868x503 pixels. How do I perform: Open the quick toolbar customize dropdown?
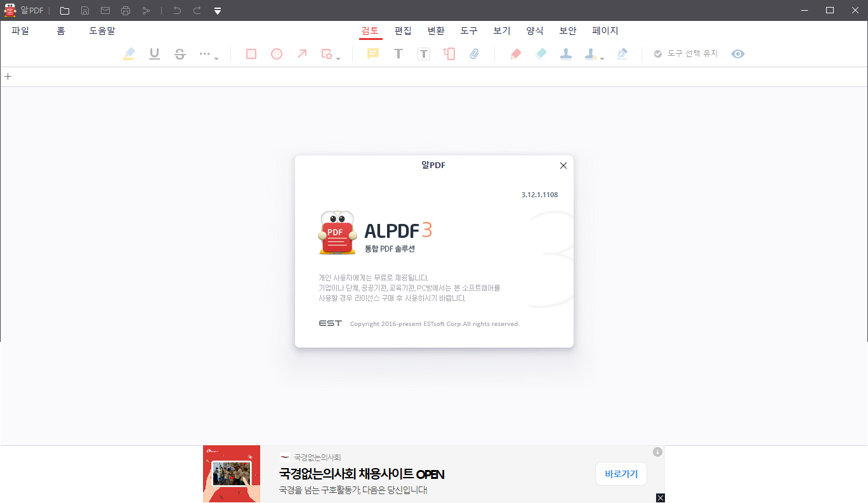click(218, 10)
